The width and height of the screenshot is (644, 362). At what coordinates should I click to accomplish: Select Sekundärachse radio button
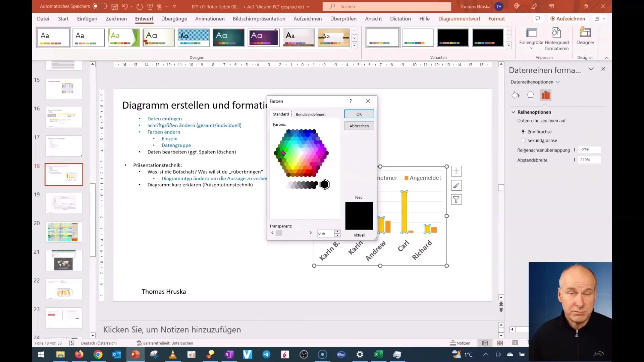point(523,140)
